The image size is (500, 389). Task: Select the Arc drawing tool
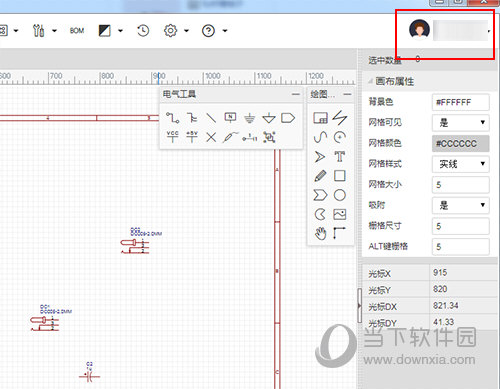pyautogui.click(x=340, y=137)
